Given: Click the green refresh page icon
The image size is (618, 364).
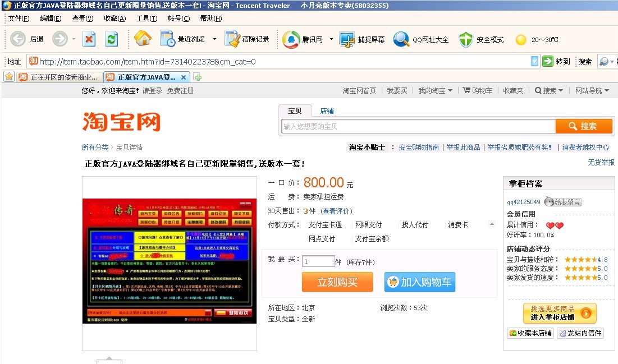Looking at the screenshot, I should (x=112, y=39).
